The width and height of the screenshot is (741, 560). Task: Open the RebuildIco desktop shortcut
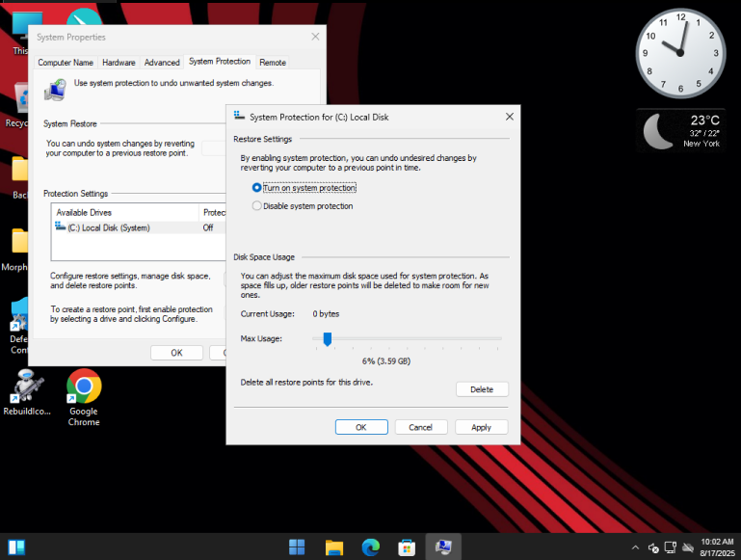point(27,392)
